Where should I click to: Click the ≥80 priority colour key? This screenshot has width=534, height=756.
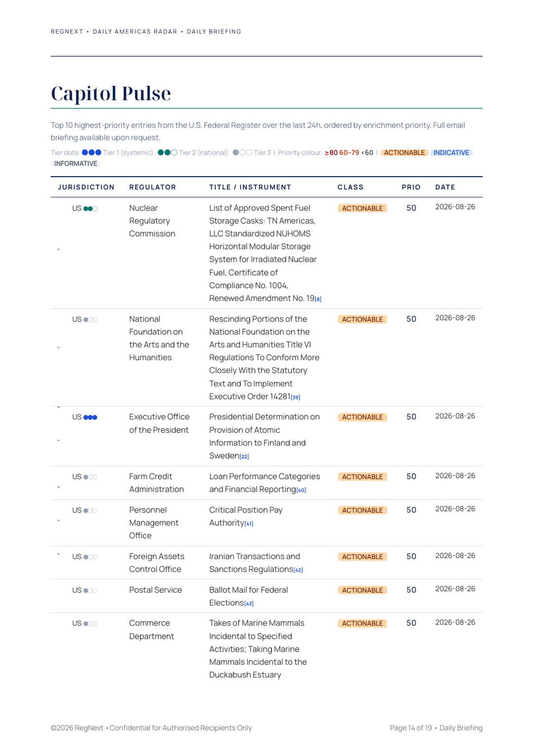tap(331, 152)
